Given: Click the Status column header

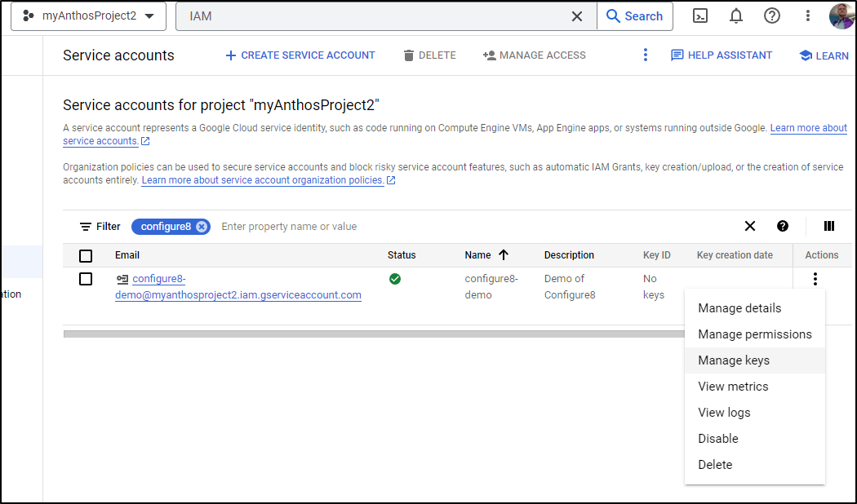Looking at the screenshot, I should point(402,255).
